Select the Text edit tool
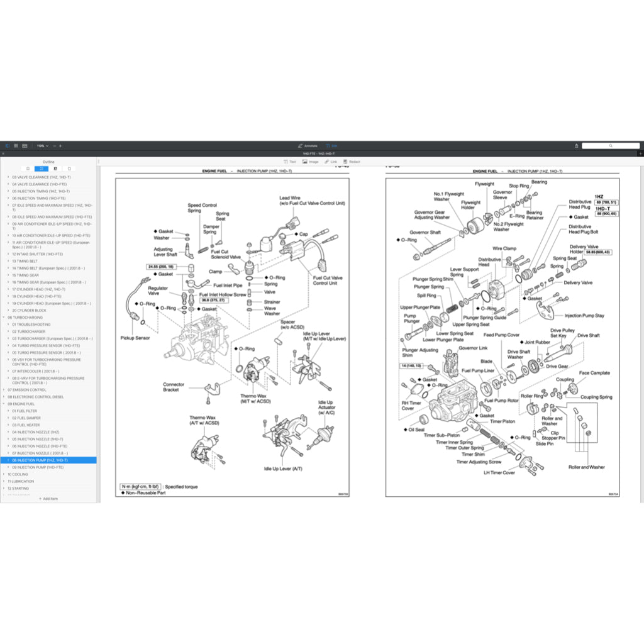This screenshot has height=644, width=644. click(289, 162)
